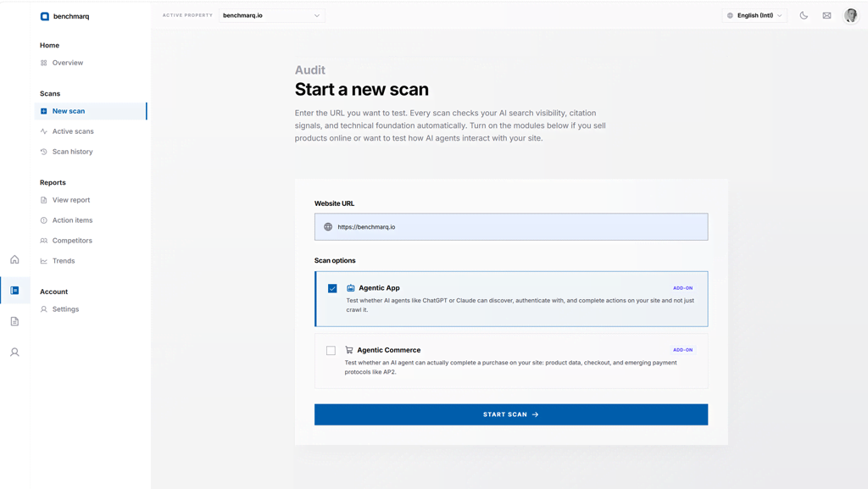Image resolution: width=868 pixels, height=489 pixels.
Task: Open Active scans page
Action: click(x=73, y=131)
